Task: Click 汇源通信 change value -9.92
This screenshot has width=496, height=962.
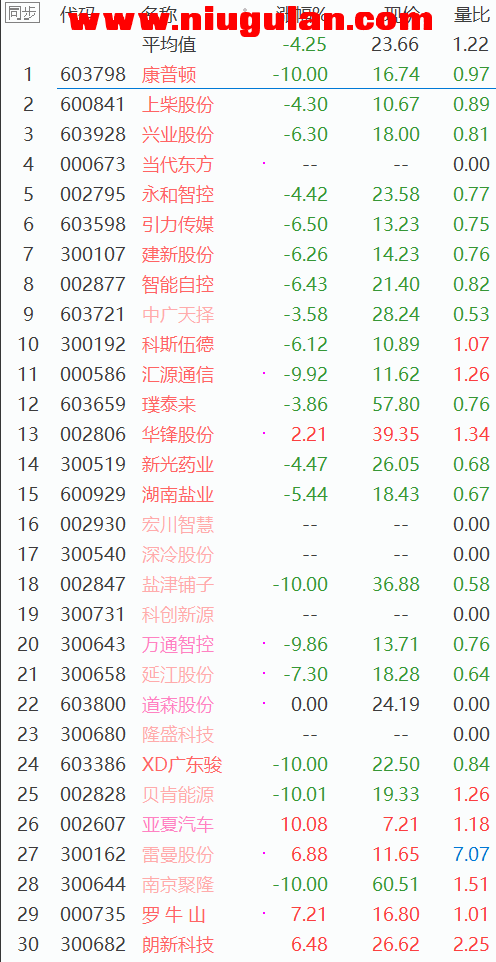Action: pos(305,375)
